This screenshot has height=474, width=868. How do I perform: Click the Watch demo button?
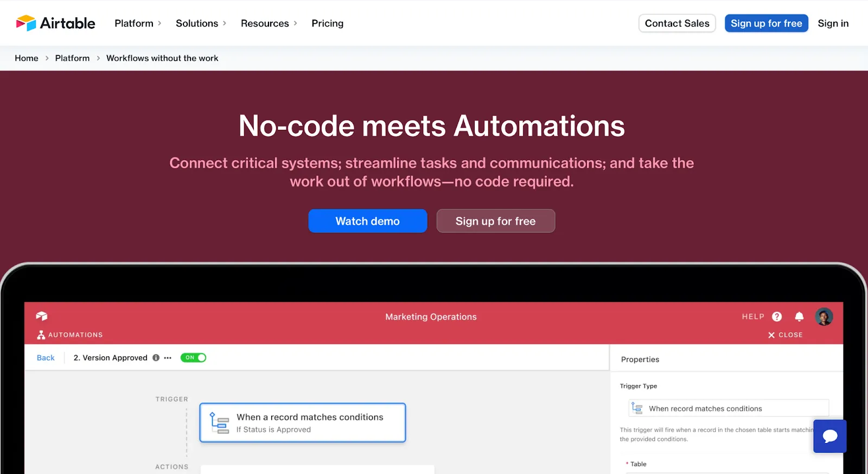pos(368,221)
